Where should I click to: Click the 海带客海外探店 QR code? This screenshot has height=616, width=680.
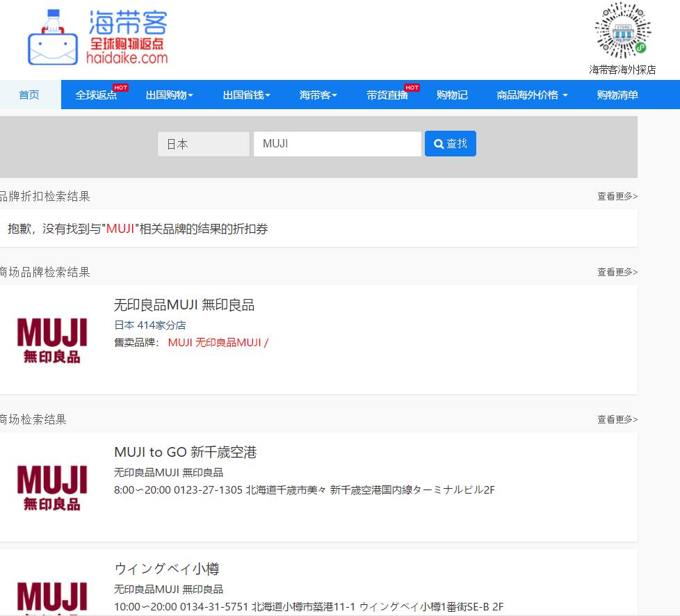pos(622,31)
